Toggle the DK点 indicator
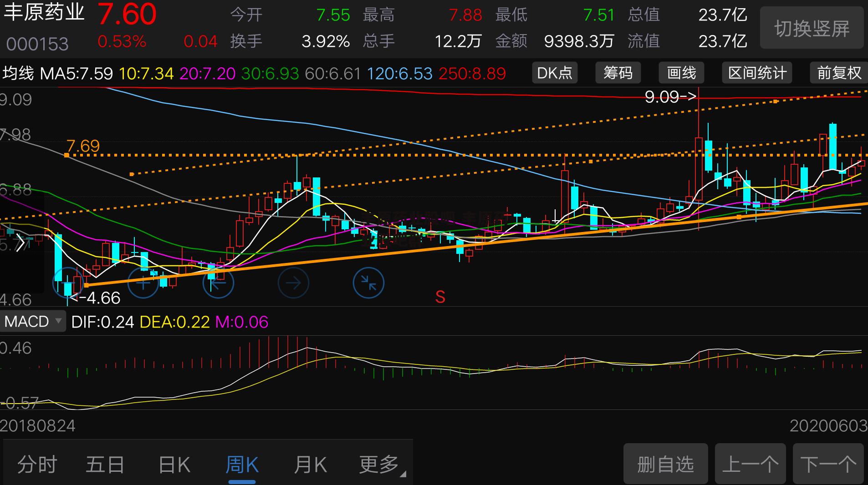This screenshot has height=485, width=868. click(555, 73)
